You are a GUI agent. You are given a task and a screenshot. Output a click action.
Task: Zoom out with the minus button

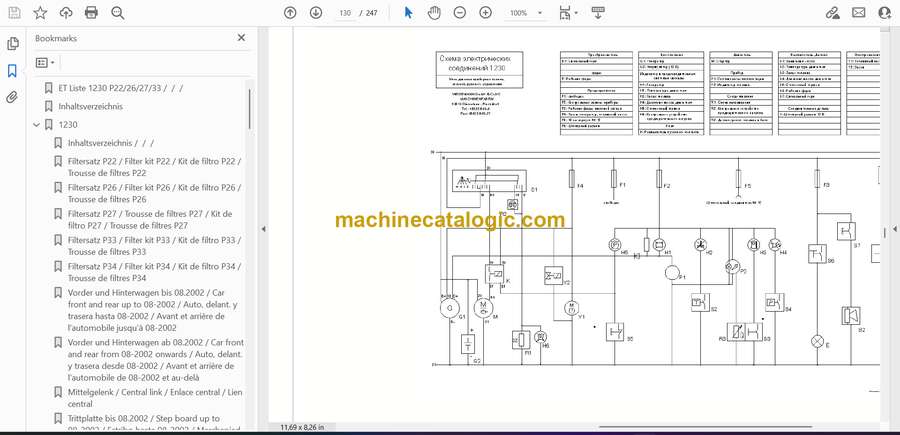(x=460, y=13)
